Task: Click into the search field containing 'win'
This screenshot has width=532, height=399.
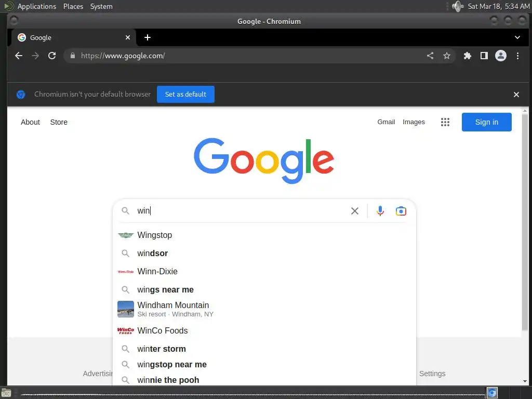Action: [x=241, y=211]
